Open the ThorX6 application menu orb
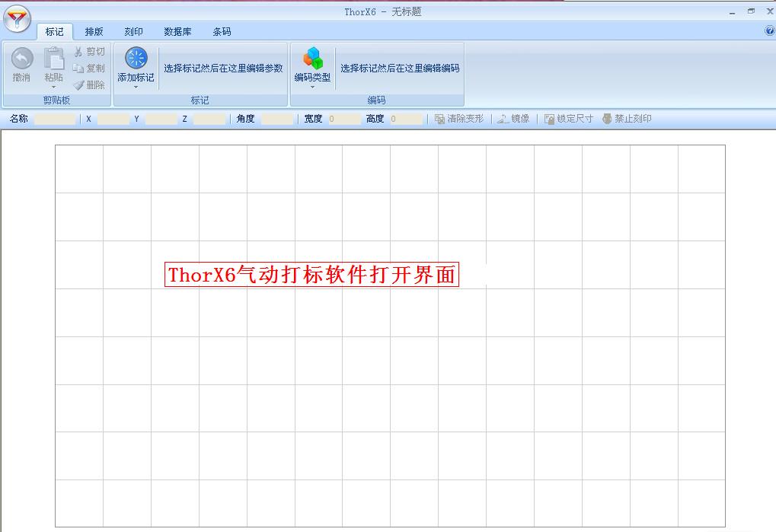776x532 pixels. pyautogui.click(x=18, y=18)
